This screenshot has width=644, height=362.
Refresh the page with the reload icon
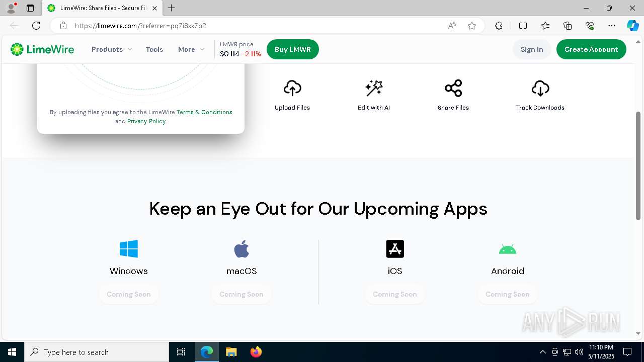(x=36, y=26)
